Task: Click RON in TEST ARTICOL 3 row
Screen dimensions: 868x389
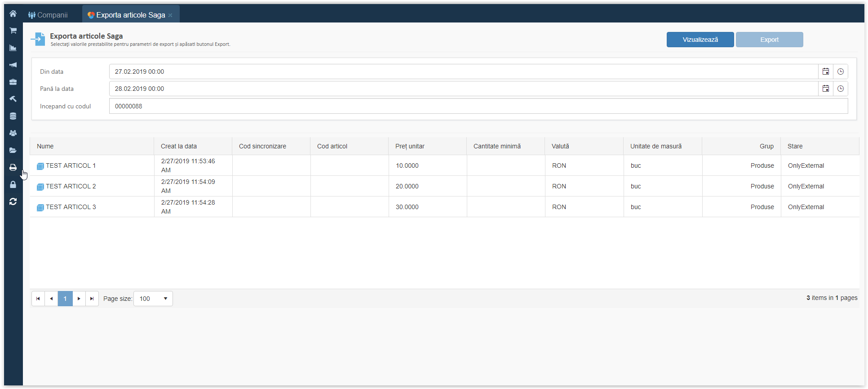Action: 559,207
